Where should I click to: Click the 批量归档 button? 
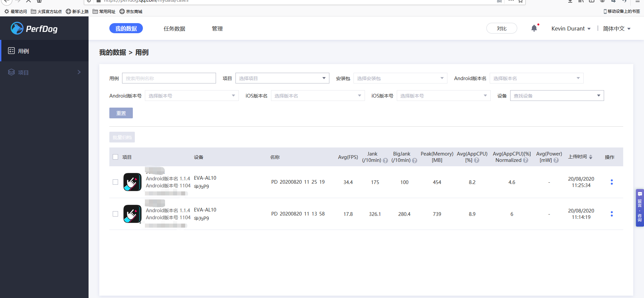pos(122,137)
